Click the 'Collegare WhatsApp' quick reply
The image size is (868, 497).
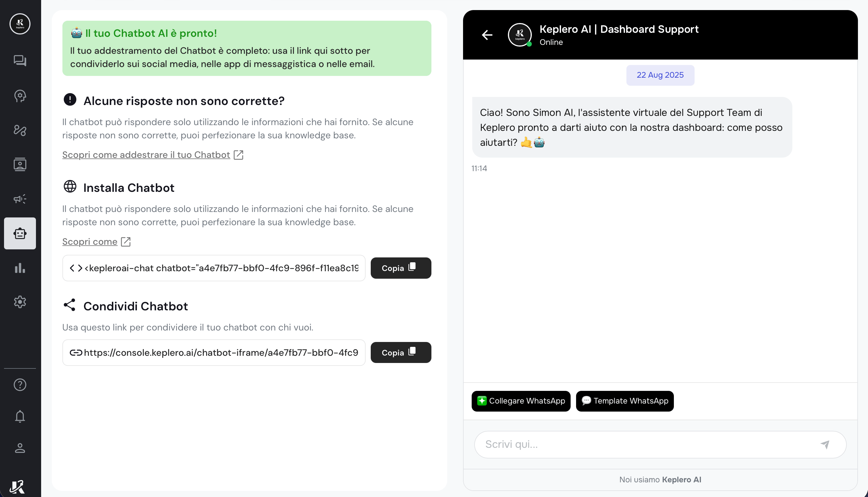(x=521, y=401)
